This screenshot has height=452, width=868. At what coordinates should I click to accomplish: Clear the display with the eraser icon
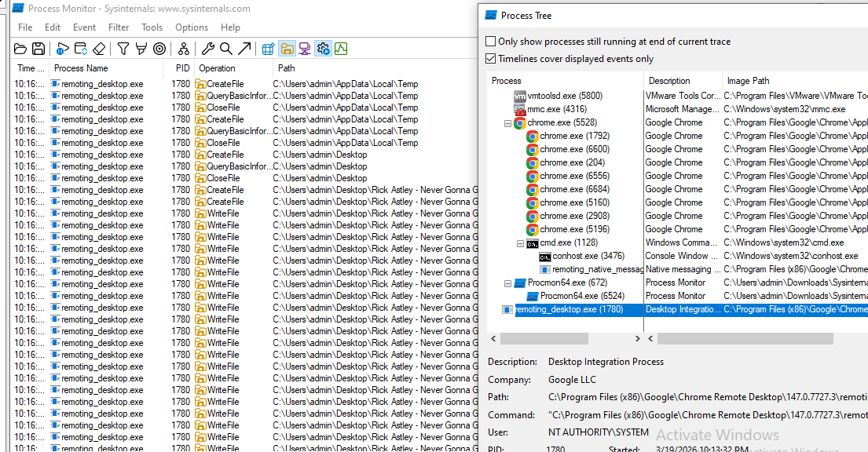(99, 49)
